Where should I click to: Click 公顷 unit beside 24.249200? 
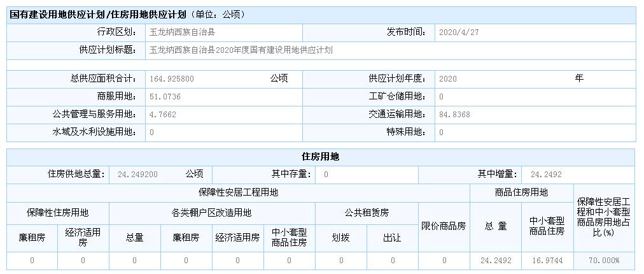[x=194, y=174]
